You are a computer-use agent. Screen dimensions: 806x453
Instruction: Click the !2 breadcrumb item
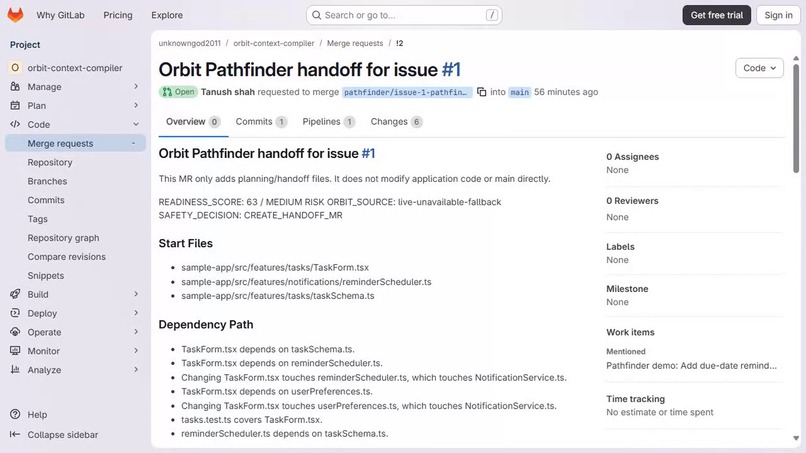(399, 43)
